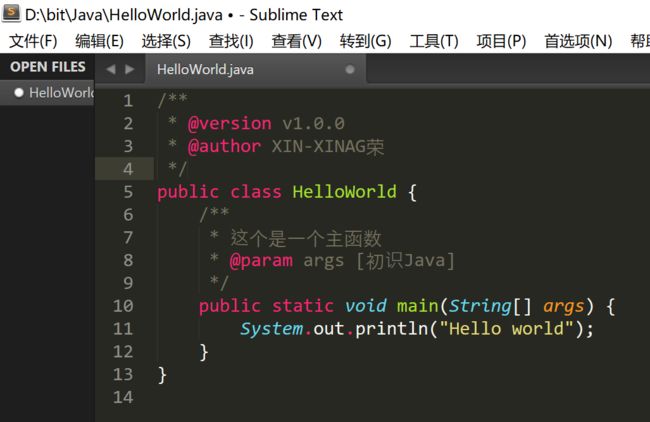The width and height of the screenshot is (650, 422).
Task: Open the 工具(T) menu
Action: click(x=434, y=41)
